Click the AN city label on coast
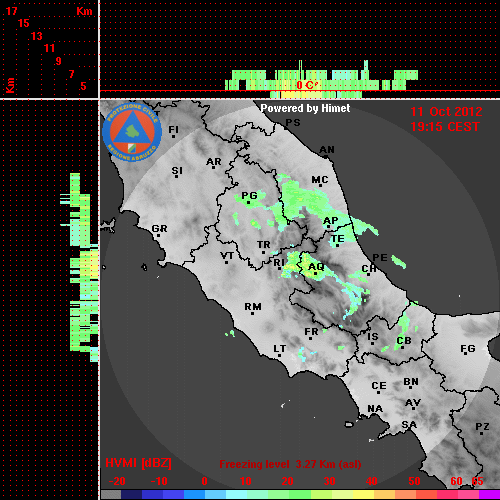This screenshot has height=500, width=500. [x=327, y=150]
